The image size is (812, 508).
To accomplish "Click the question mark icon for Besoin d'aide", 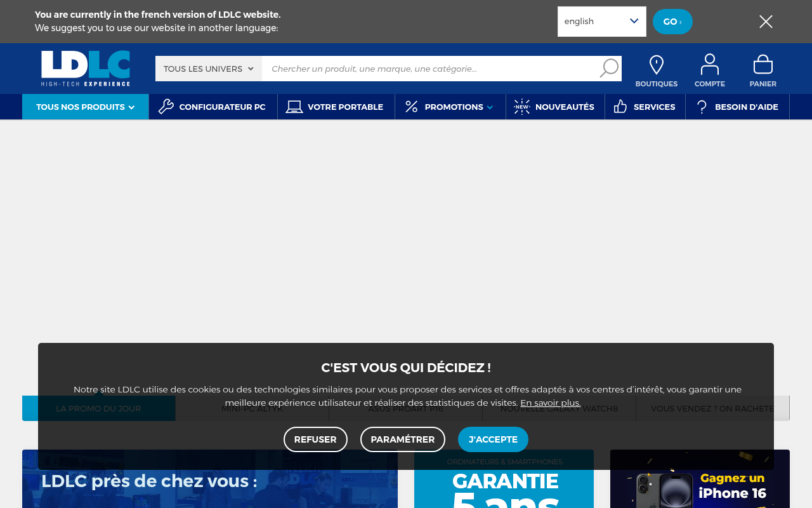I will [x=702, y=107].
